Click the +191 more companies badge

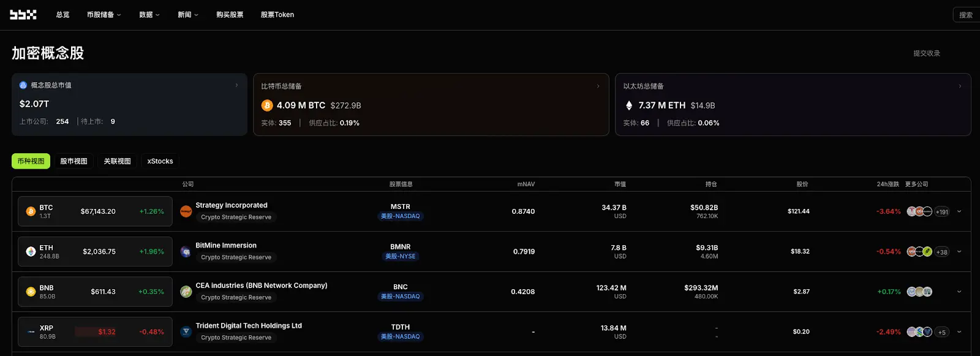(x=942, y=212)
